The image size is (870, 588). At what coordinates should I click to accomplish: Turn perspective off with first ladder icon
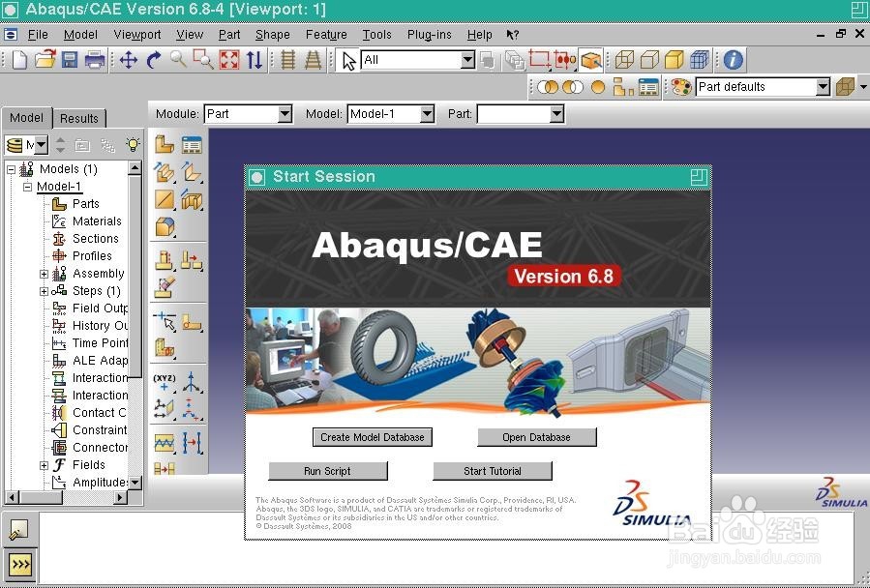click(287, 60)
